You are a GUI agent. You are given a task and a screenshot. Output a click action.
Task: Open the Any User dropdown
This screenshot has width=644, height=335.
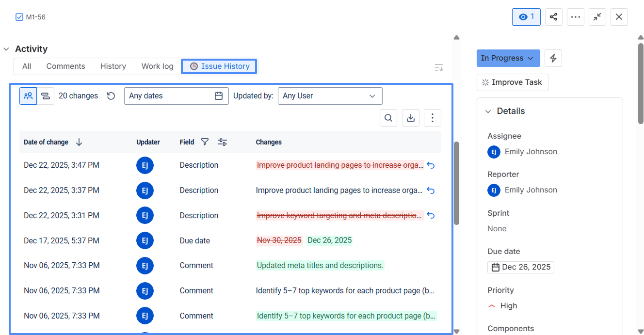click(x=330, y=96)
